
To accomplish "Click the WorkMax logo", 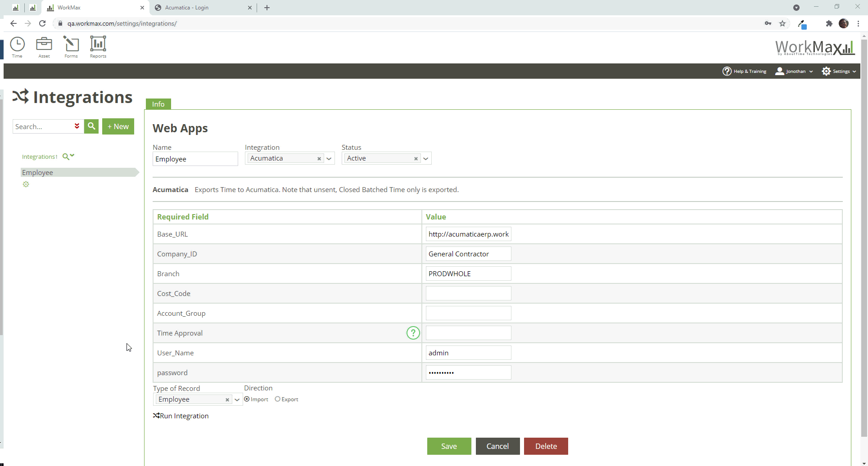I will point(815,47).
